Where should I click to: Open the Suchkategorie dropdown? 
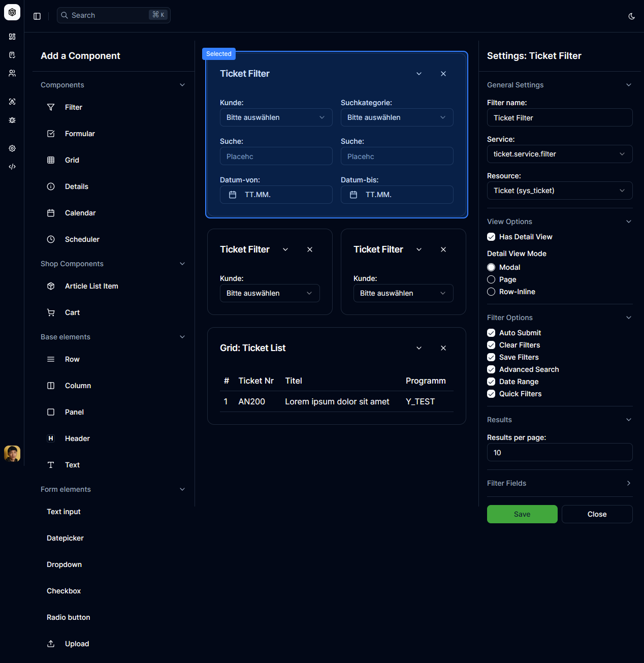pos(397,117)
